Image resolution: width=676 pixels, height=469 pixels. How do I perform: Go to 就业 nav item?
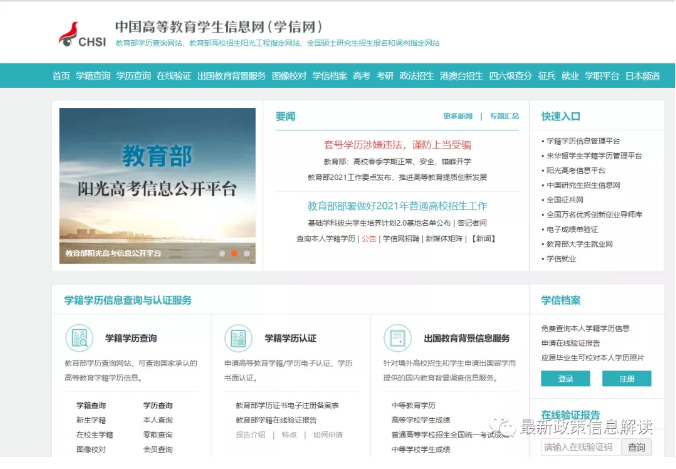click(570, 76)
